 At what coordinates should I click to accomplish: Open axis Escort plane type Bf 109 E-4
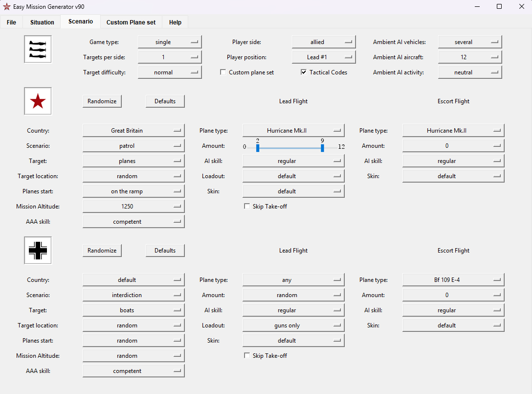coord(453,280)
